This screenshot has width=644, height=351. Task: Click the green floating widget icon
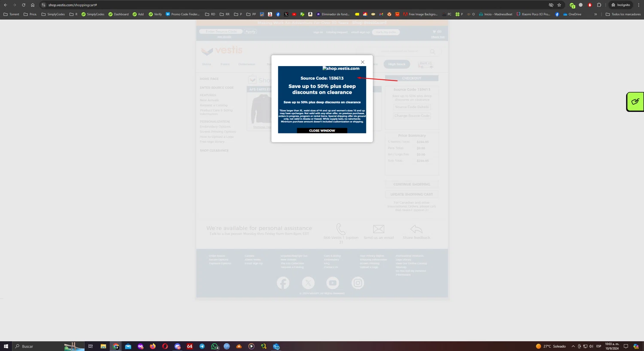(635, 102)
